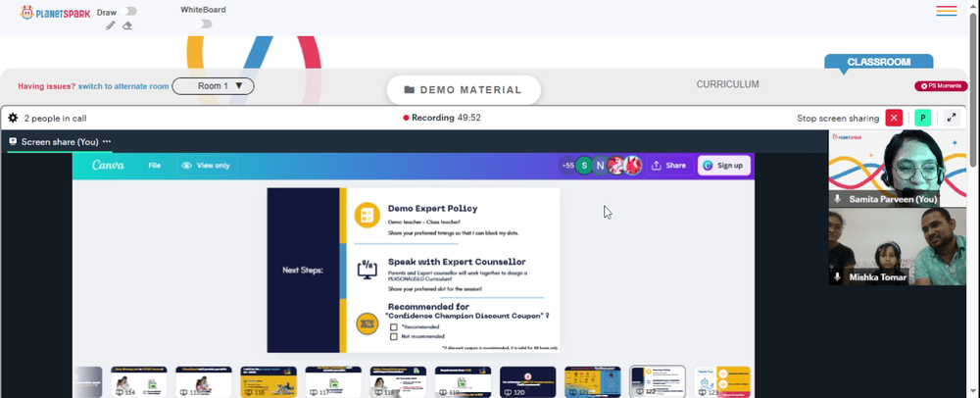Switch to the CURRICULUM tab
The width and height of the screenshot is (980, 398).
pos(727,84)
